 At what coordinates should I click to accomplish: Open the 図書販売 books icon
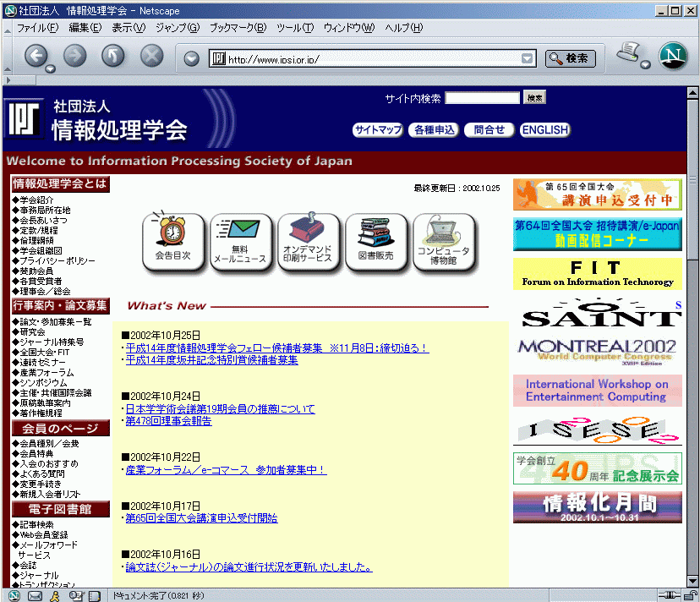[376, 241]
